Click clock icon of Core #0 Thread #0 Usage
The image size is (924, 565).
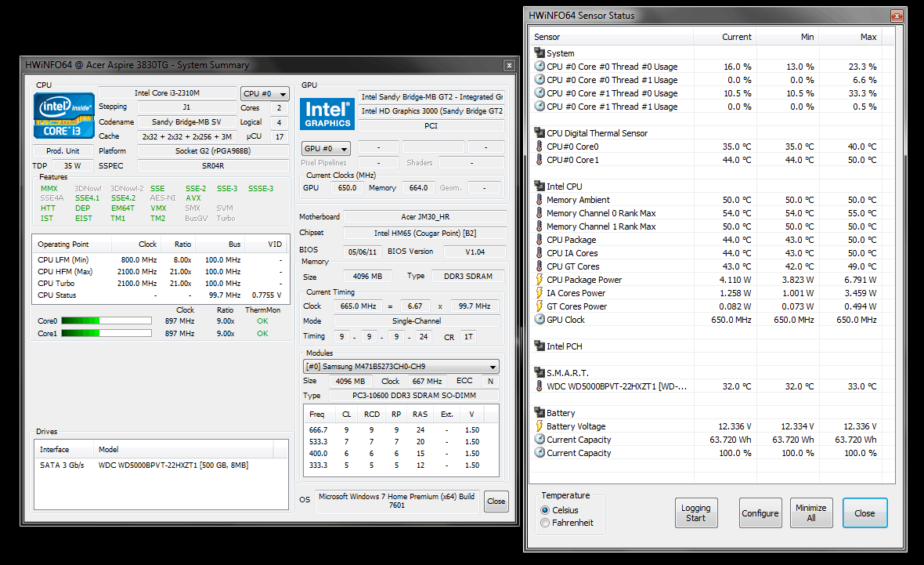pos(540,67)
